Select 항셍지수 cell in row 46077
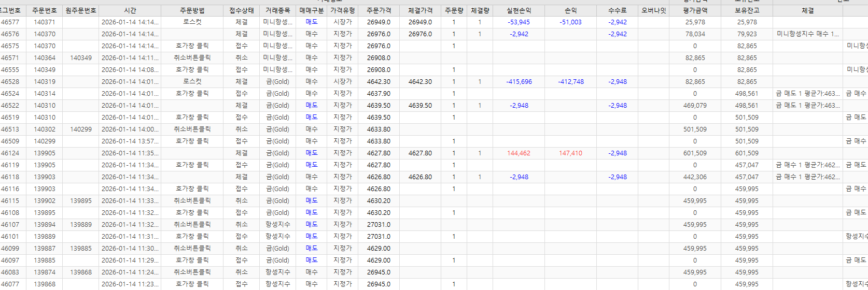The height and width of the screenshot is (290, 868). 278,284
